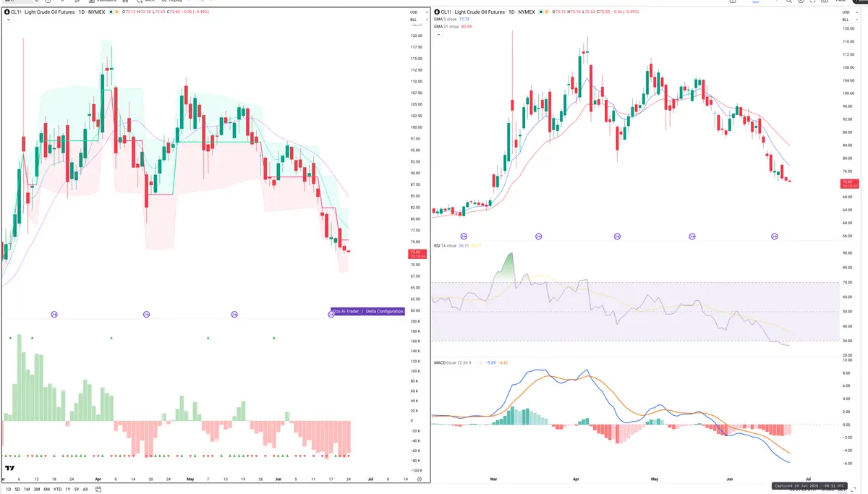Click the CL1! symbol icon in right chart
The image size is (868, 494).
pyautogui.click(x=436, y=12)
